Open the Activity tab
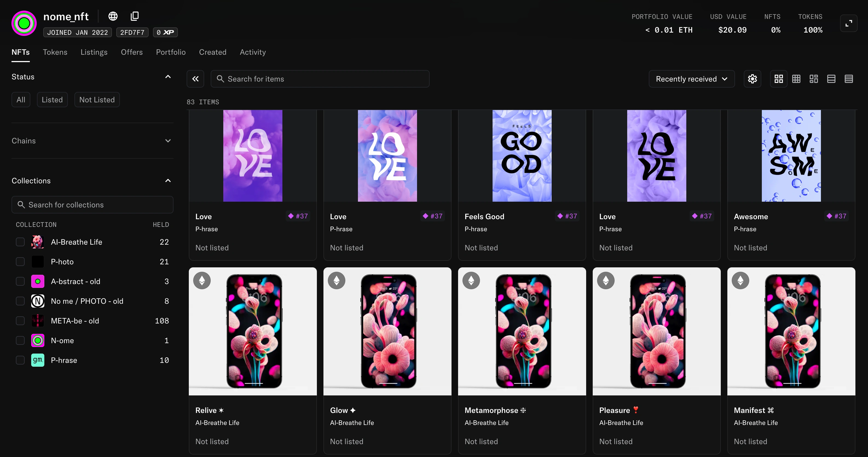868x457 pixels. 252,52
